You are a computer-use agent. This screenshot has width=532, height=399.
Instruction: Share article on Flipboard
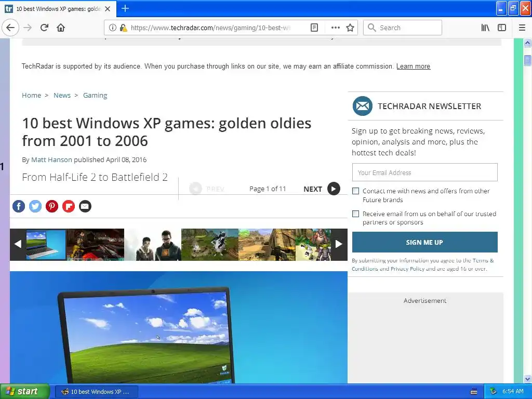[x=69, y=206]
